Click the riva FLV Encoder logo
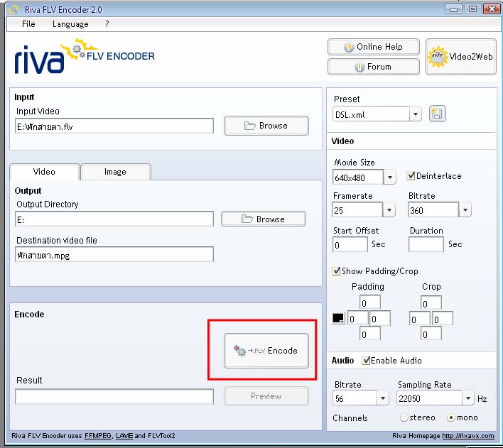This screenshot has height=448, width=503. click(85, 56)
